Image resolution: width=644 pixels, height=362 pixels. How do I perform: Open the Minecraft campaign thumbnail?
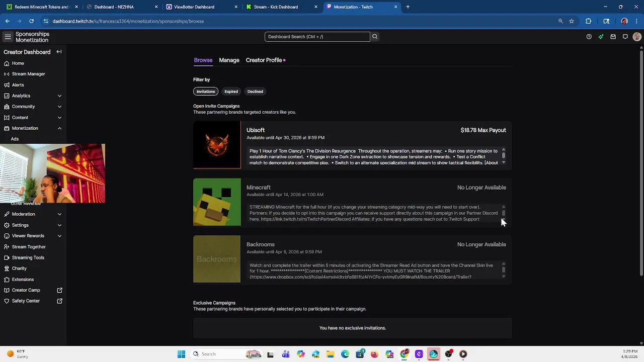click(x=217, y=202)
